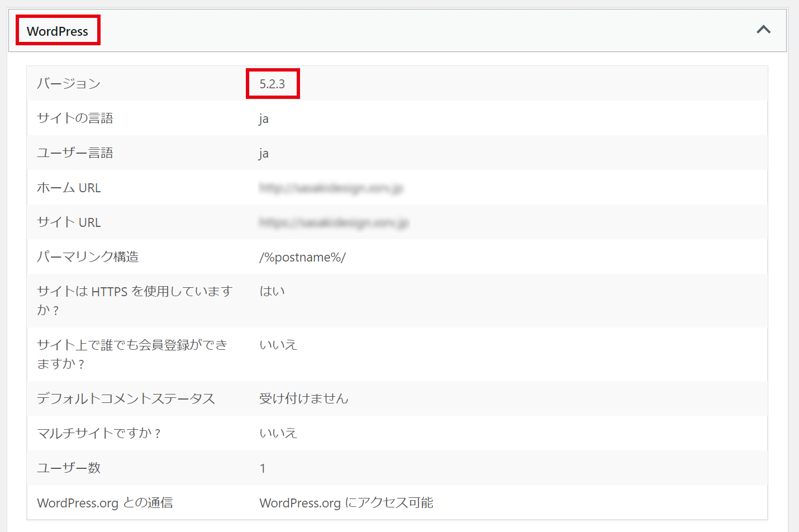The height and width of the screenshot is (532, 799).
Task: Click the ユーザー言語 label
Action: [75, 153]
